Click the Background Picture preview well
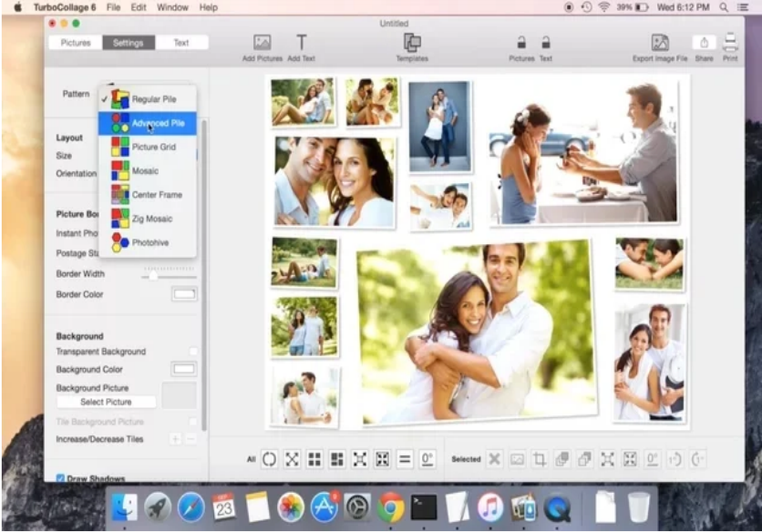This screenshot has height=532, width=762. (180, 395)
